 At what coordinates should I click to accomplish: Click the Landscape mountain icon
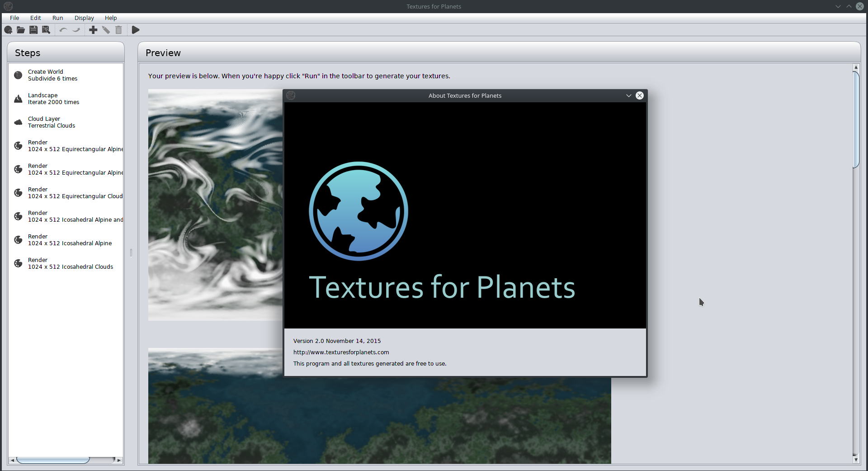pos(18,99)
